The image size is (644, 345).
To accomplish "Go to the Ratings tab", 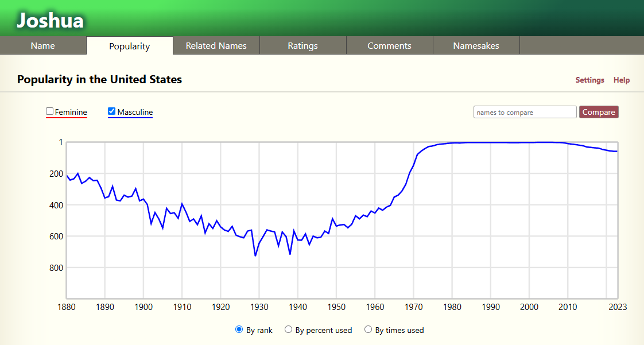I will coord(302,45).
